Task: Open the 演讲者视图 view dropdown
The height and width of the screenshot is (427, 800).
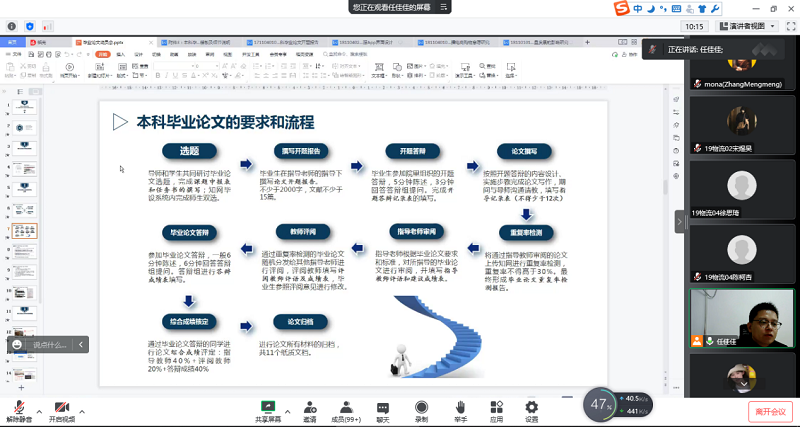Action: tap(750, 26)
